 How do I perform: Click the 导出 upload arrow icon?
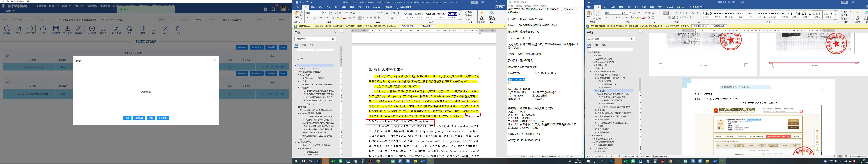[154, 30]
